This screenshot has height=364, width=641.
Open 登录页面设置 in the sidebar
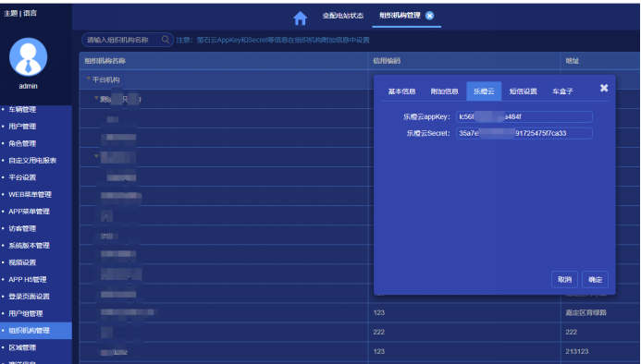pyautogui.click(x=29, y=297)
